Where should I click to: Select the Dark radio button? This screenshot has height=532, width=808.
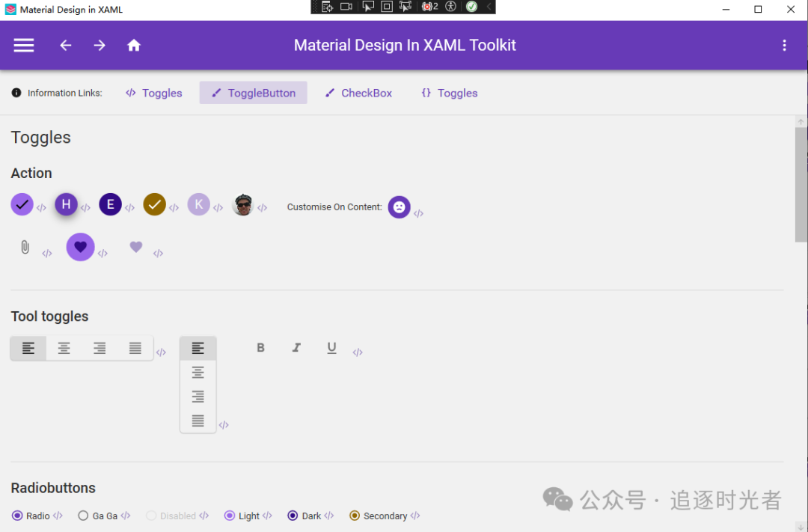293,516
